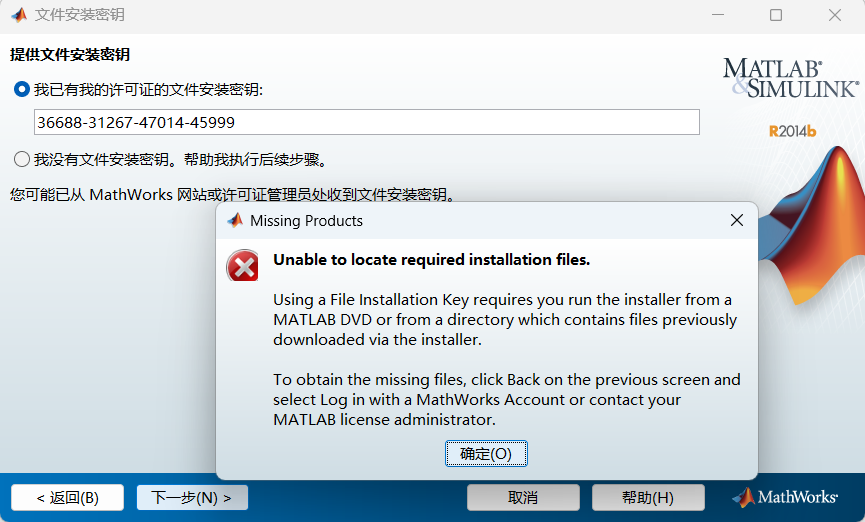
Task: Go back with the 返回(B) button
Action: pos(67,497)
